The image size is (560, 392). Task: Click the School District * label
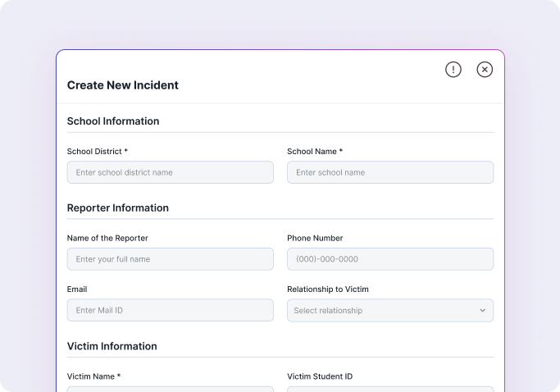pyautogui.click(x=98, y=152)
